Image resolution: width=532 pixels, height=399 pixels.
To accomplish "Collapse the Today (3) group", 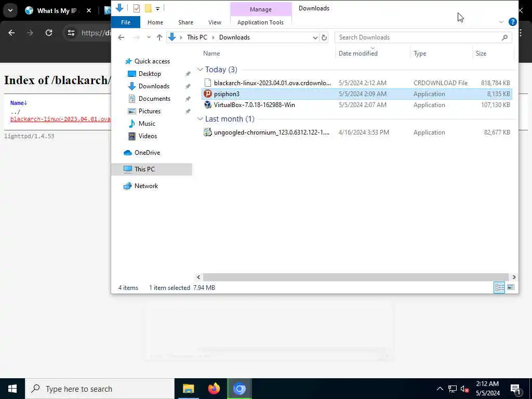I will point(200,70).
